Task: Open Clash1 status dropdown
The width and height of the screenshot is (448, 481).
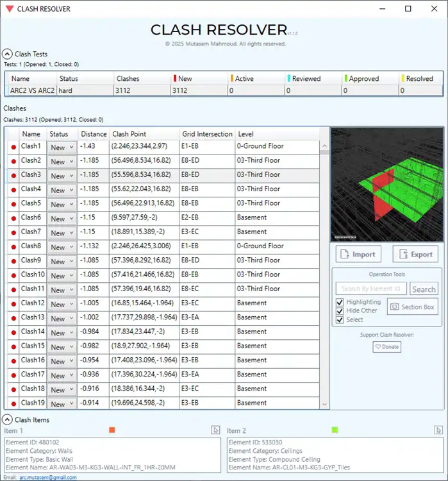Action: [x=62, y=148]
